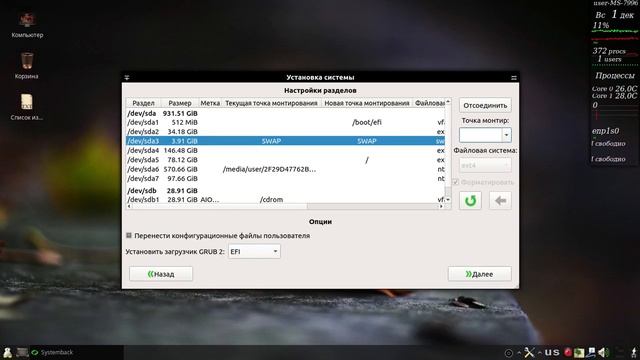Click the Файловая column header
The height and width of the screenshot is (360, 640).
point(429,103)
